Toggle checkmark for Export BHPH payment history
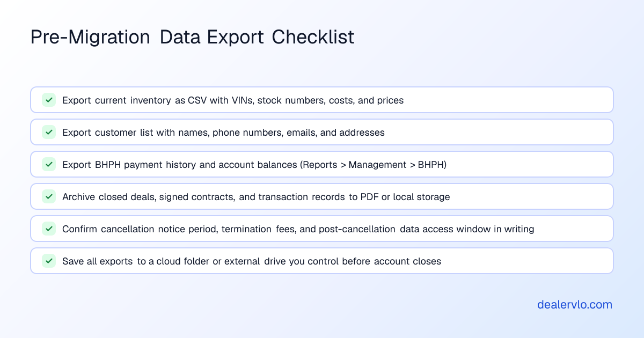 (49, 164)
